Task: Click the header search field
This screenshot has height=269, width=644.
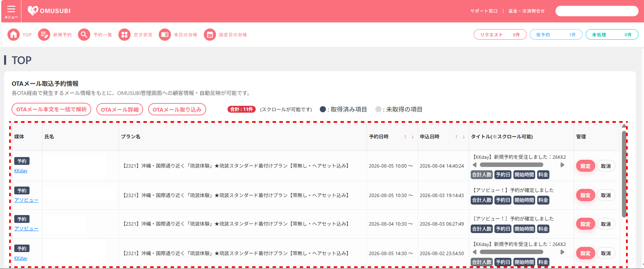Action: click(597, 11)
